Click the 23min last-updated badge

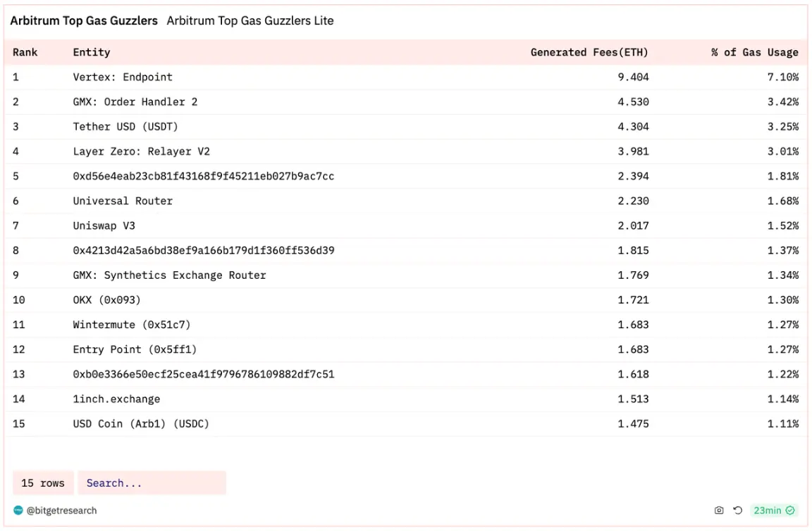pyautogui.click(x=767, y=511)
